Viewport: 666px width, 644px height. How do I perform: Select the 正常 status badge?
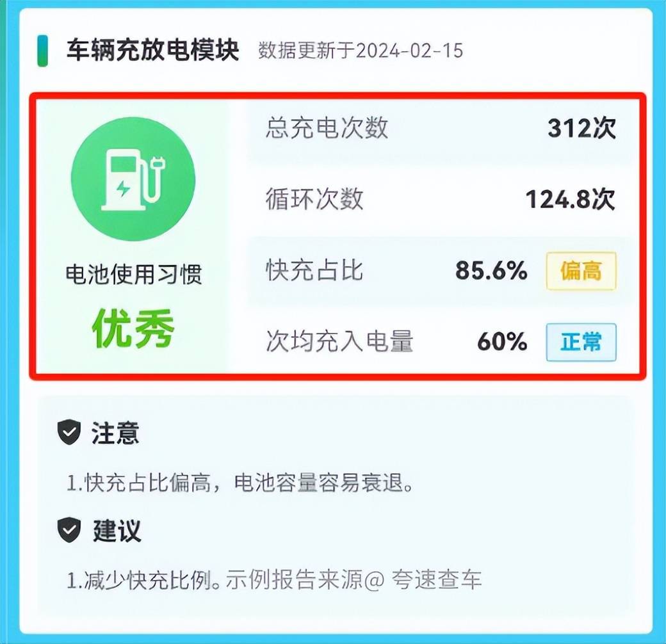(x=581, y=342)
